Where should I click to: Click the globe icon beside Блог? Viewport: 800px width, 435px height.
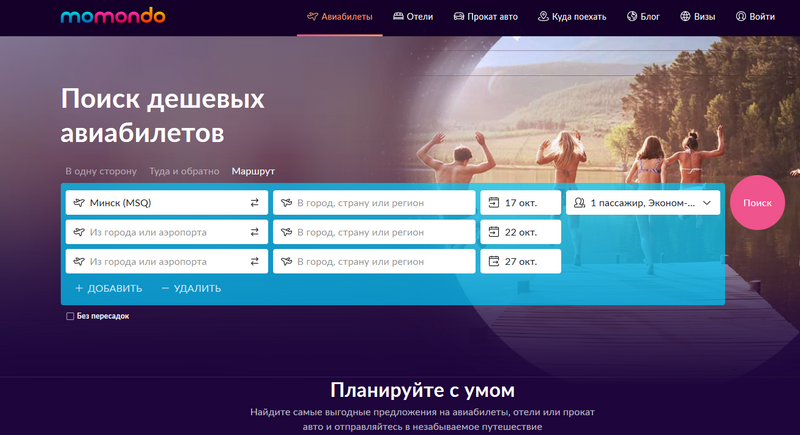pos(632,16)
